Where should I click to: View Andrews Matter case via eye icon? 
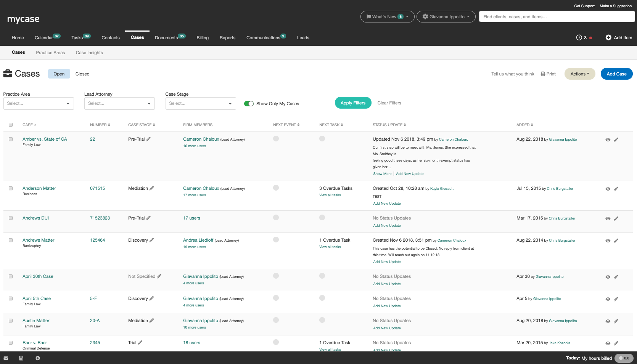click(x=608, y=241)
